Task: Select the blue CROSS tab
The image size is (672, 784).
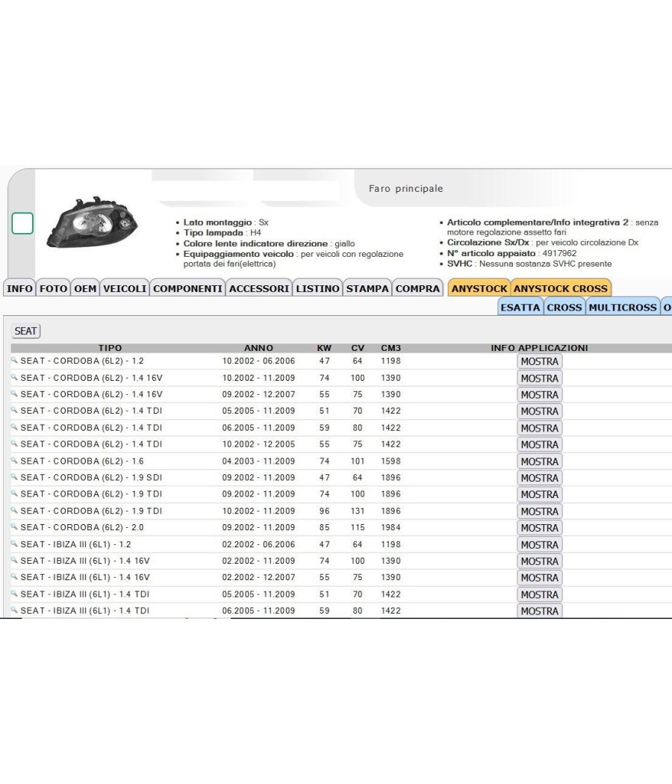Action: tap(564, 307)
